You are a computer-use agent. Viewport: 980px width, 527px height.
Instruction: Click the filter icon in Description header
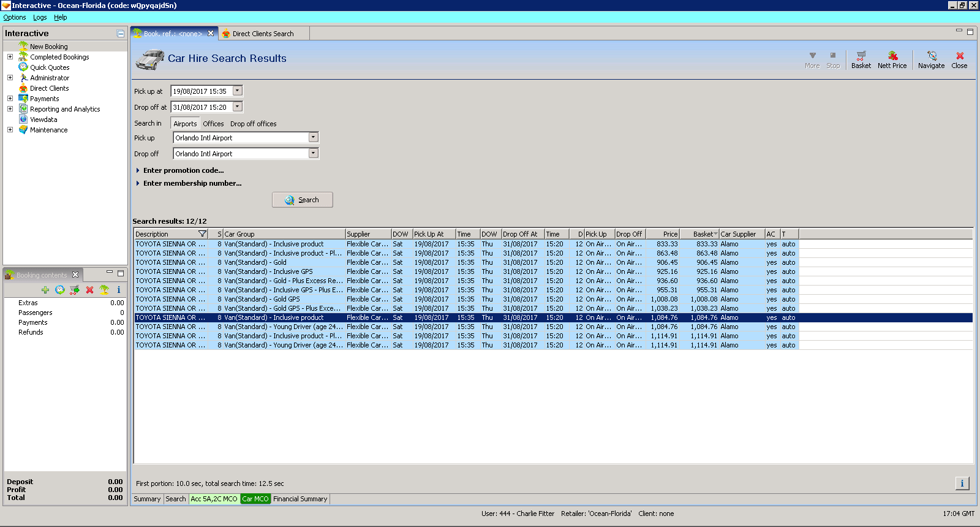coord(203,234)
